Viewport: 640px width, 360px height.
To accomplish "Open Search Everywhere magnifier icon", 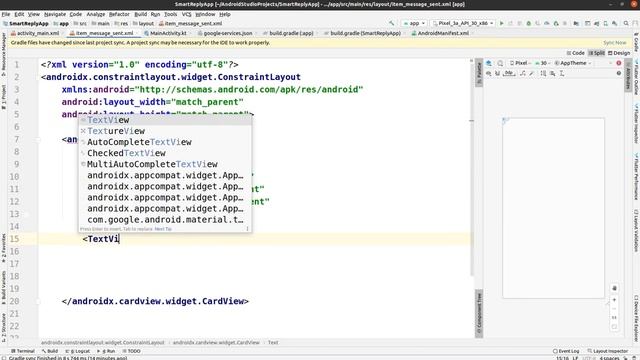I will [626, 23].
